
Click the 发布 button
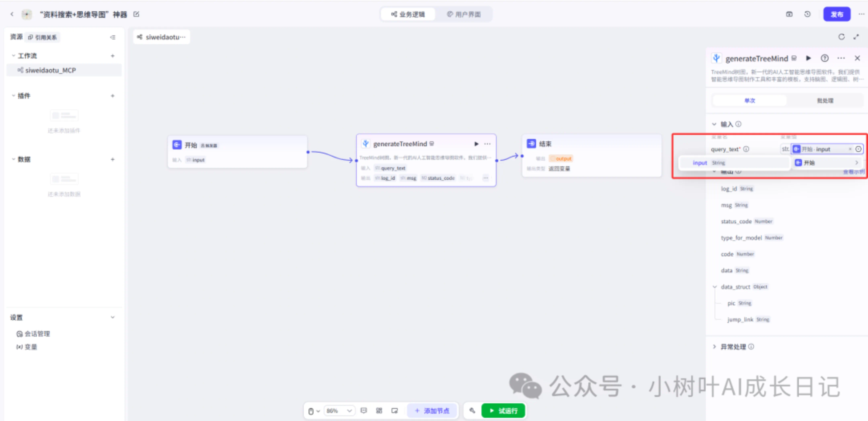837,14
